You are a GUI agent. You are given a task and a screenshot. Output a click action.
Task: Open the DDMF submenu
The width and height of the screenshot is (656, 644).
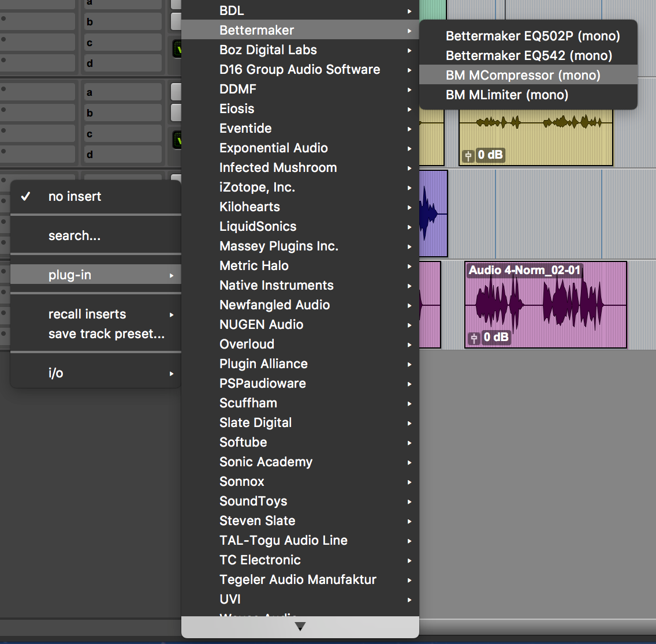tap(300, 89)
